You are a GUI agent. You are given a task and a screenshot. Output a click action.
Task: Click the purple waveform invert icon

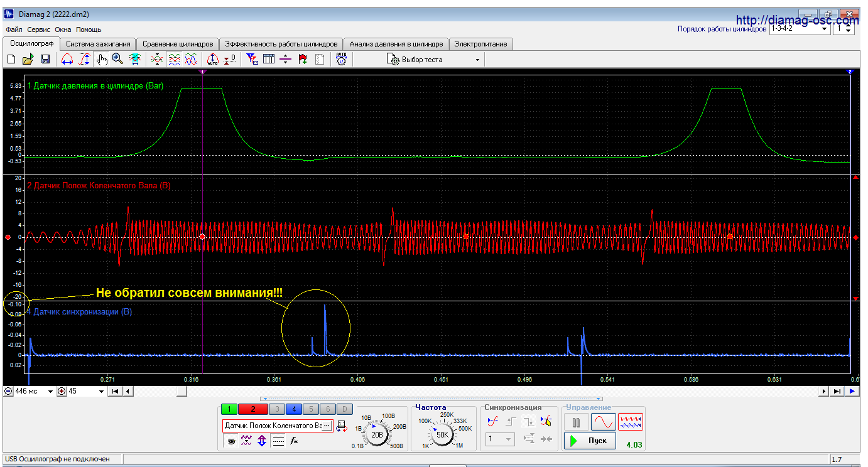247,441
